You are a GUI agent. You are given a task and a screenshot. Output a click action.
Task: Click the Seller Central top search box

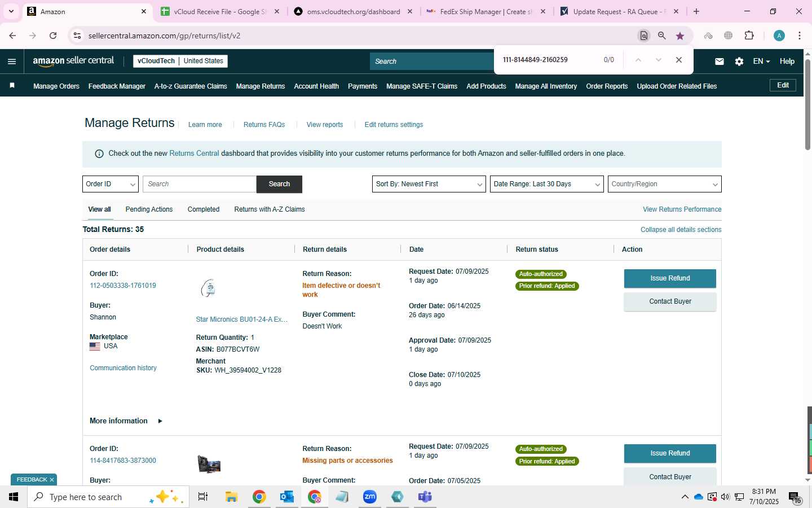point(432,61)
